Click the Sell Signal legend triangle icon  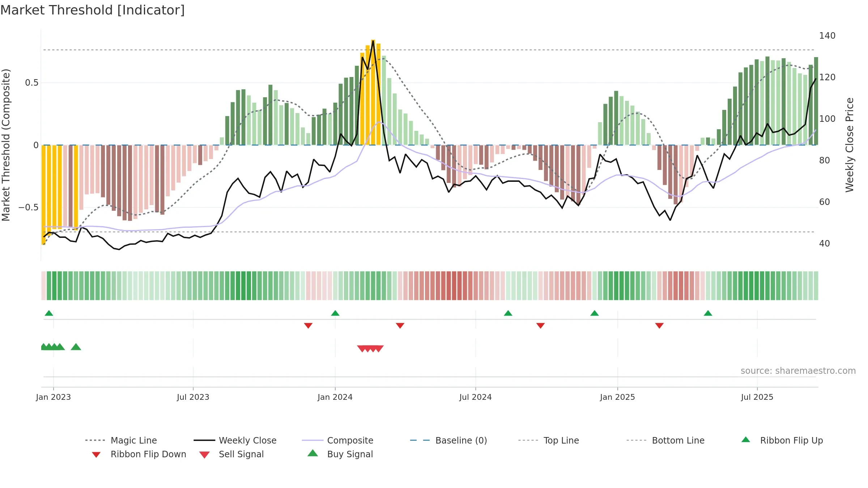point(204,455)
